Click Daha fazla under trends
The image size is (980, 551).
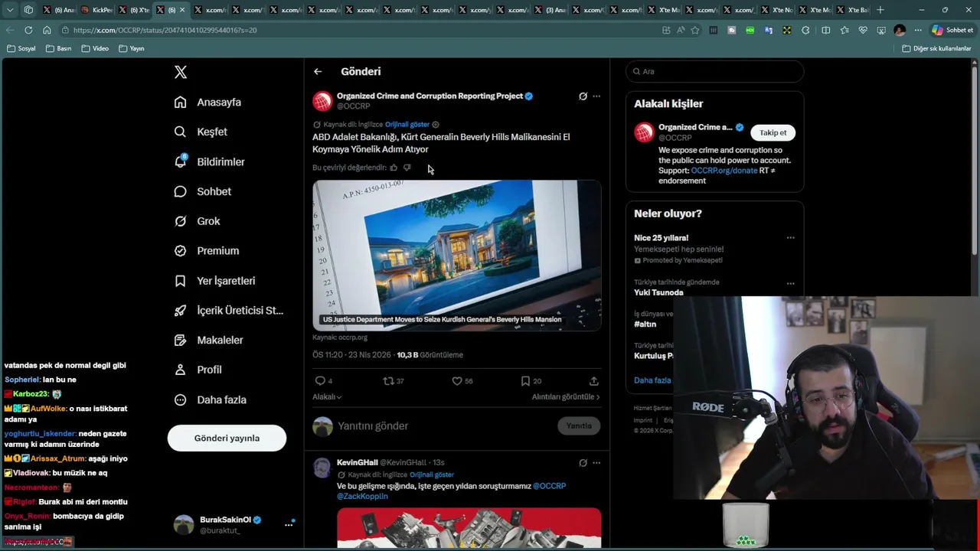[652, 380]
